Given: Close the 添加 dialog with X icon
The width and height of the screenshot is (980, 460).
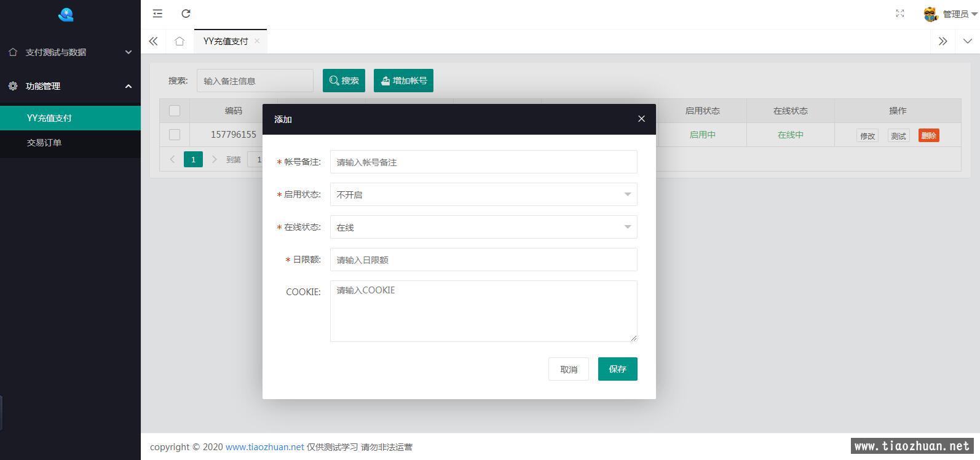Looking at the screenshot, I should 641,119.
